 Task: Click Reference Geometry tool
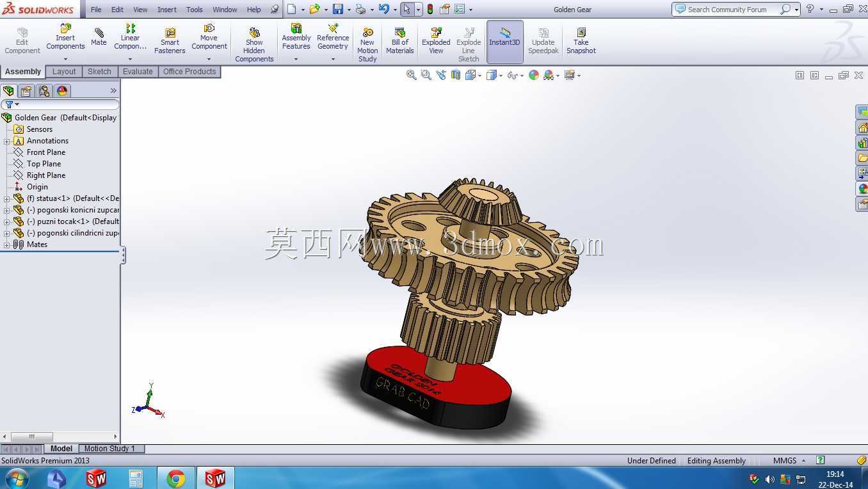tap(333, 37)
